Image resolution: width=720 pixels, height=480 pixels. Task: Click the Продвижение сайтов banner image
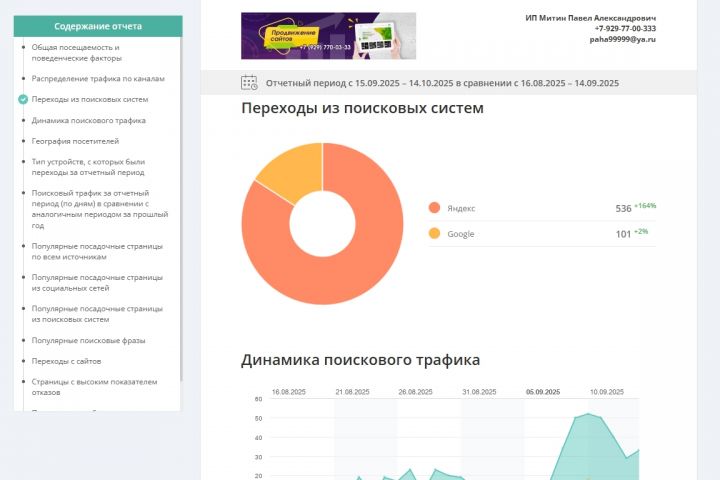tap(328, 36)
